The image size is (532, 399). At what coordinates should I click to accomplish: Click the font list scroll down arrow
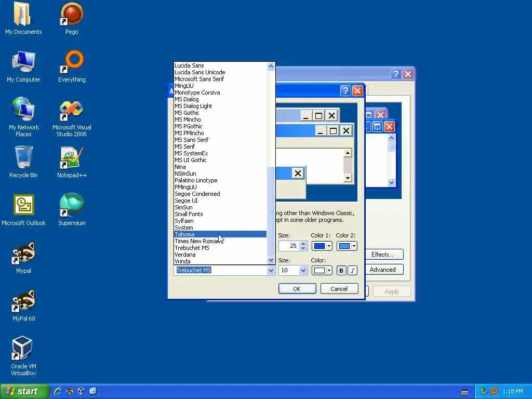coord(271,260)
